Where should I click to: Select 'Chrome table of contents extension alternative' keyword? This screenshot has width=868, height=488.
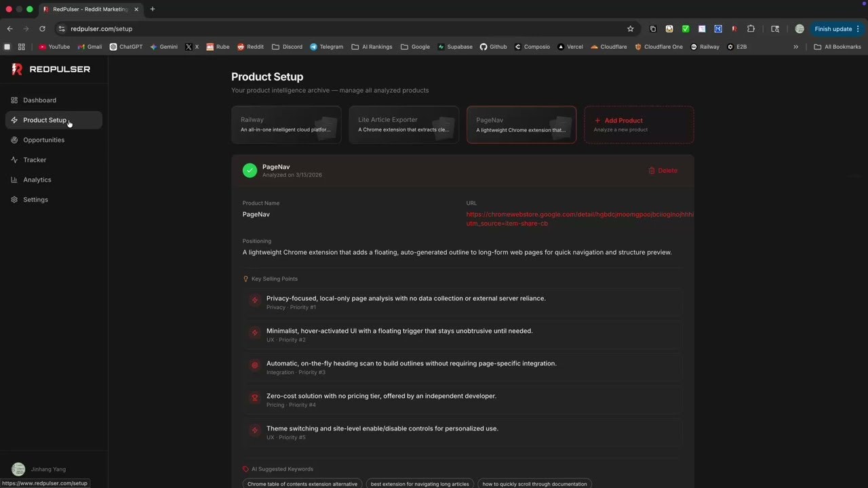[x=302, y=484]
